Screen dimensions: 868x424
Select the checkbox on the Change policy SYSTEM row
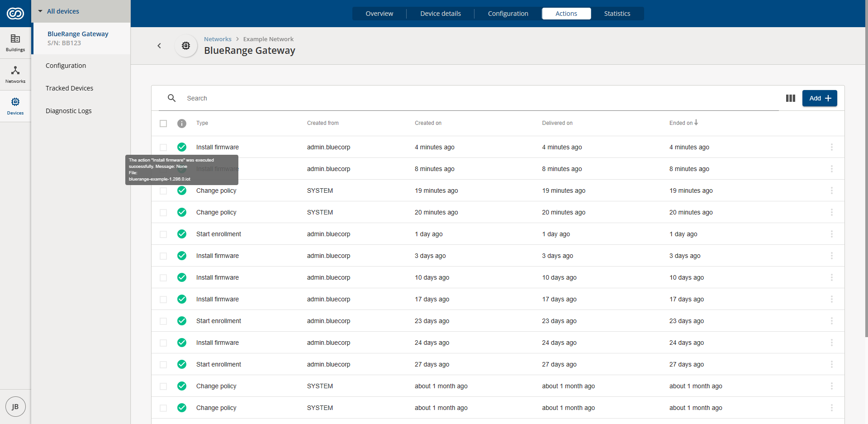163,191
